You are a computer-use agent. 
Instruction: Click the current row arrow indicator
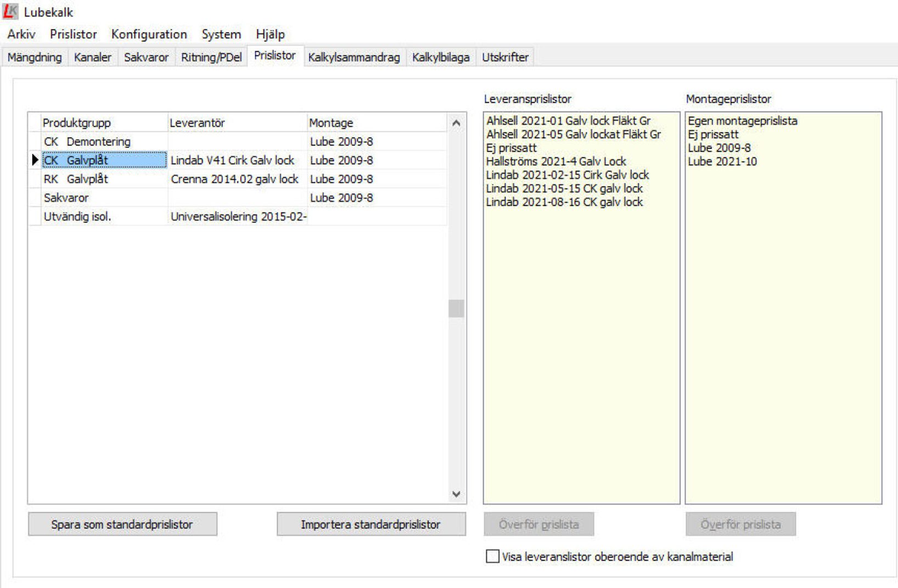coord(35,160)
